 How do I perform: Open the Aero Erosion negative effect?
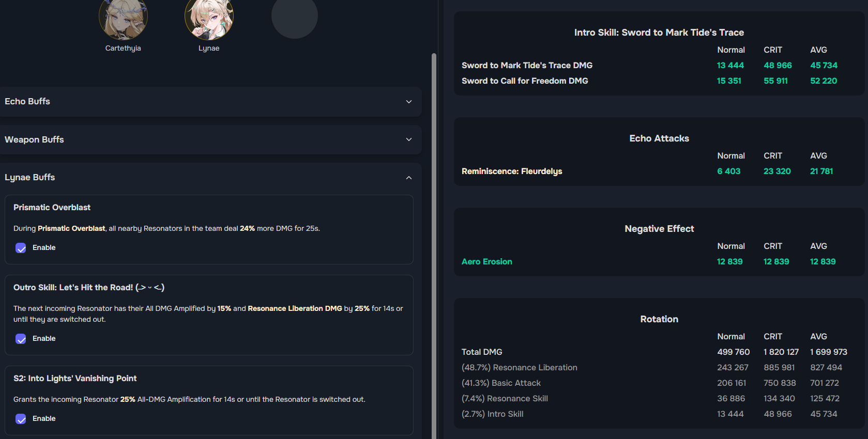(x=486, y=262)
